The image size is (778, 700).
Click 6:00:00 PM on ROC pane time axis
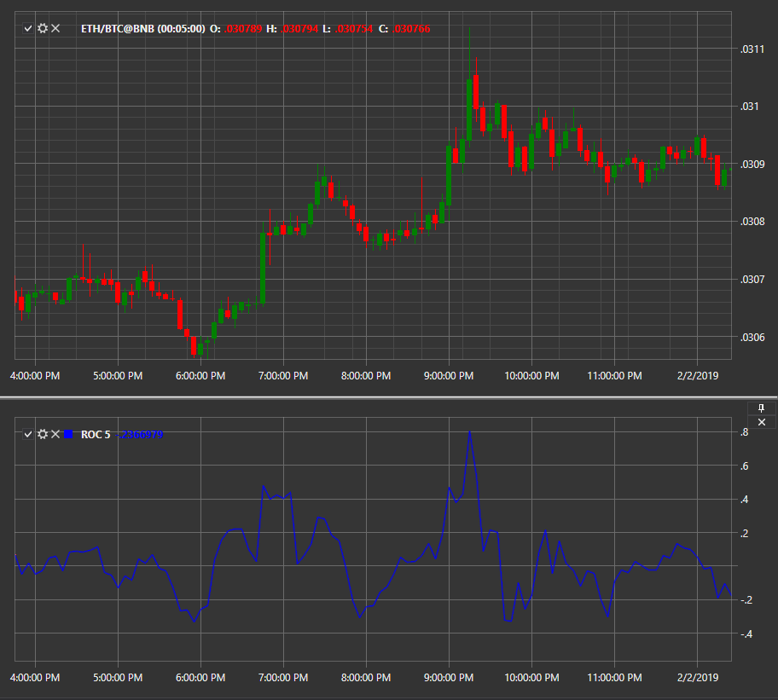(200, 678)
